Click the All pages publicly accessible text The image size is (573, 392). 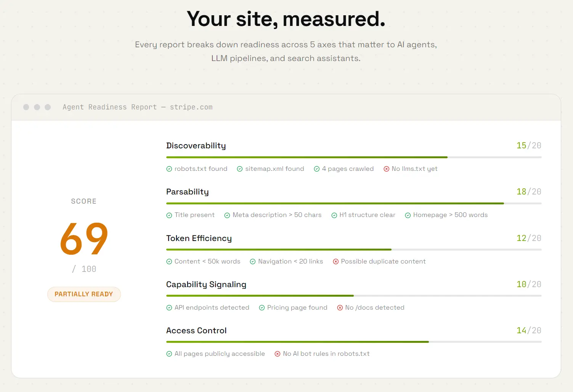(220, 354)
